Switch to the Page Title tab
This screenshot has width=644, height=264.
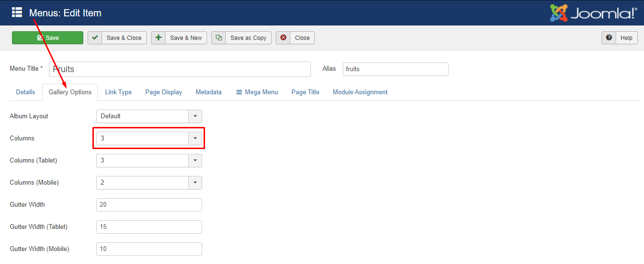[x=305, y=92]
